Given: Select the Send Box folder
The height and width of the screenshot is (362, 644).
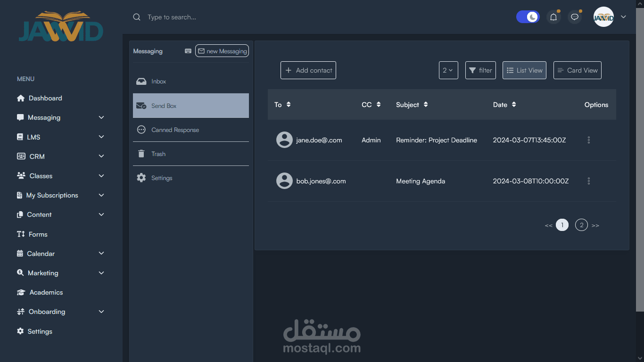Looking at the screenshot, I should [x=191, y=106].
